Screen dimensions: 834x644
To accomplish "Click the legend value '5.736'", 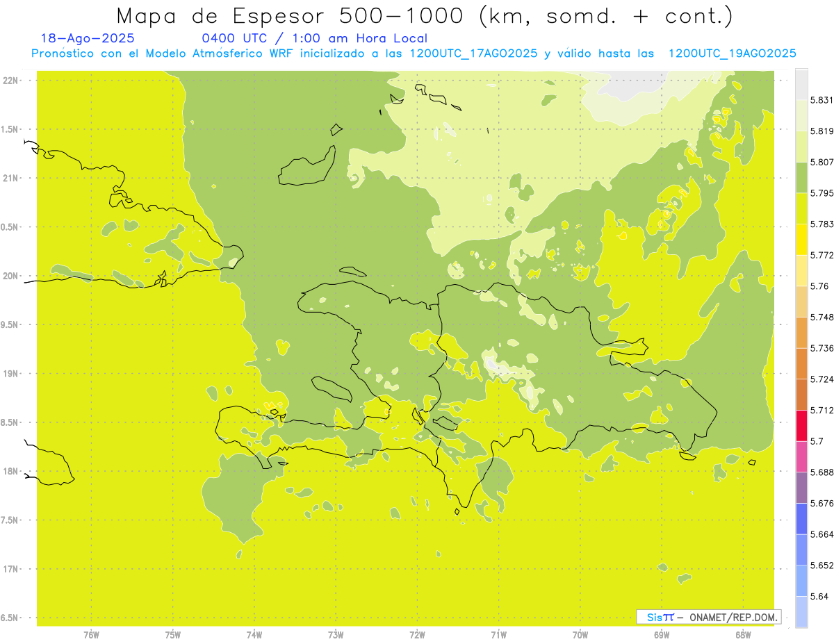I will [x=821, y=348].
